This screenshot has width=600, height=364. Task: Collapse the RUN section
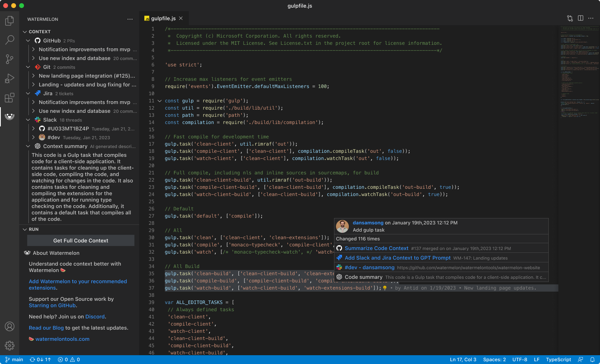[25, 229]
